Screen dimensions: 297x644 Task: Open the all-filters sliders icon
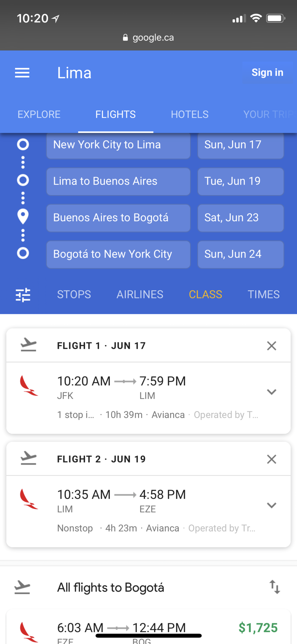click(23, 295)
